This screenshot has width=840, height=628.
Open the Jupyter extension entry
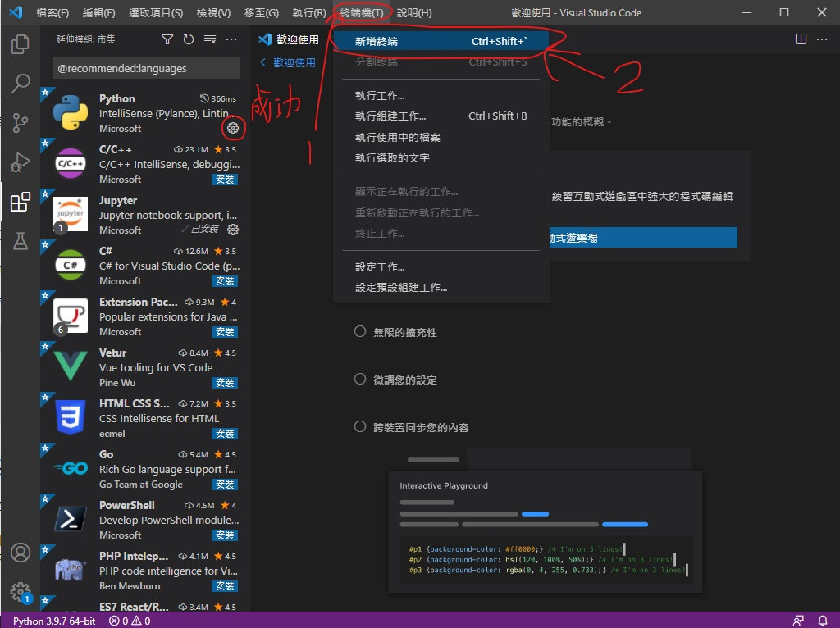[145, 215]
